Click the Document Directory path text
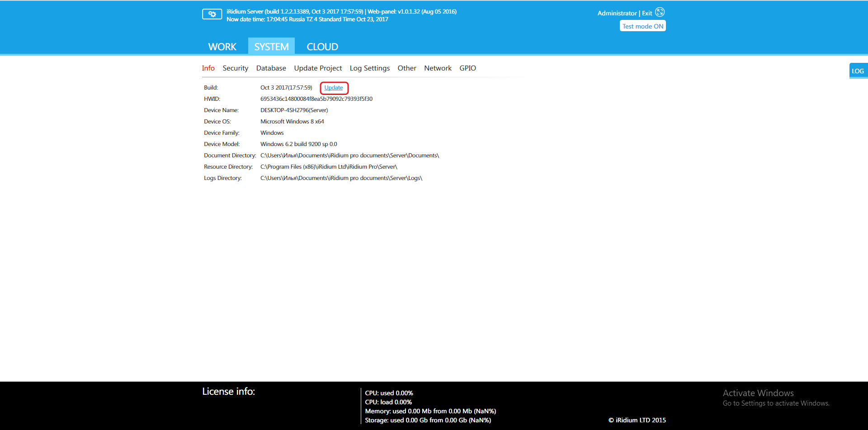This screenshot has width=868, height=430. pyautogui.click(x=349, y=156)
